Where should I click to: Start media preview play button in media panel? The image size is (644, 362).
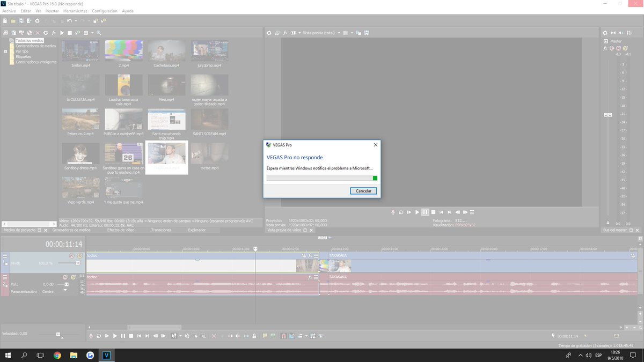[62, 33]
